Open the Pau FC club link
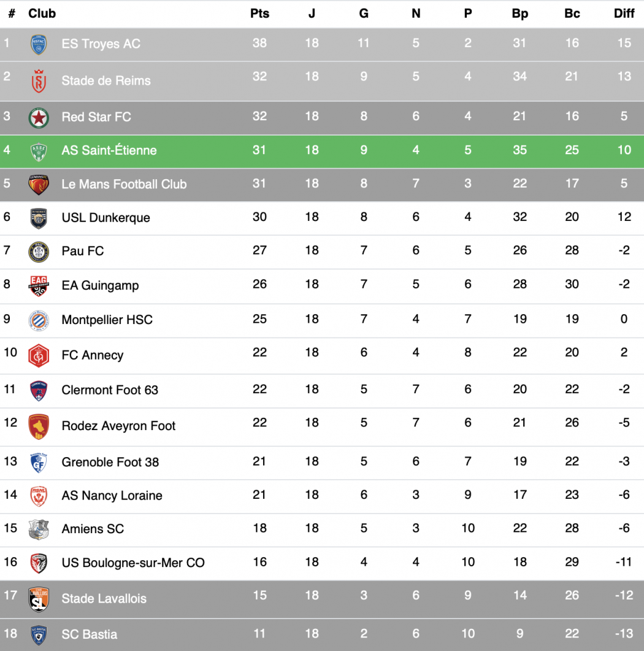Screen dimensions: 644x651 click(x=83, y=251)
